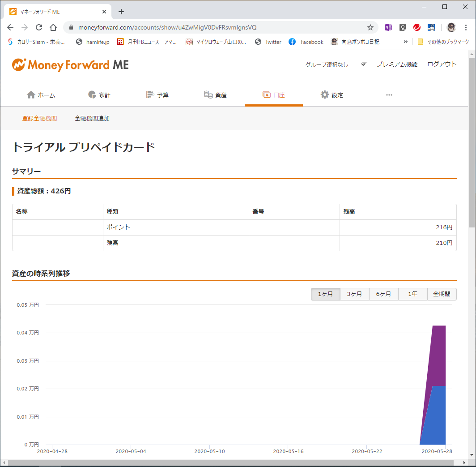The image size is (476, 467).
Task: Select the 1ヶ月 chart range
Action: pyautogui.click(x=325, y=294)
